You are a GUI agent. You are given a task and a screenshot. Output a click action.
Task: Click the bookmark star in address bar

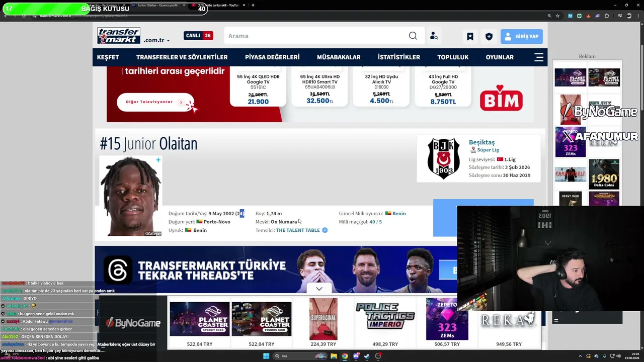click(557, 16)
